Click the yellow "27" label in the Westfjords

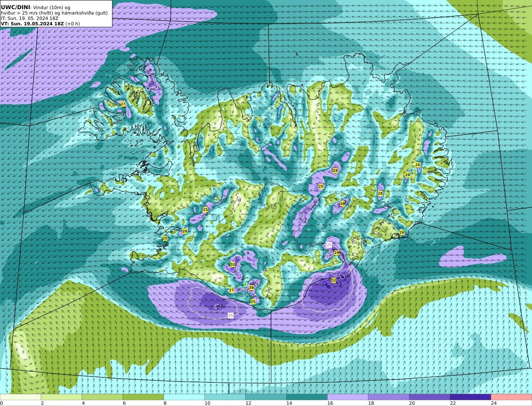(x=123, y=104)
